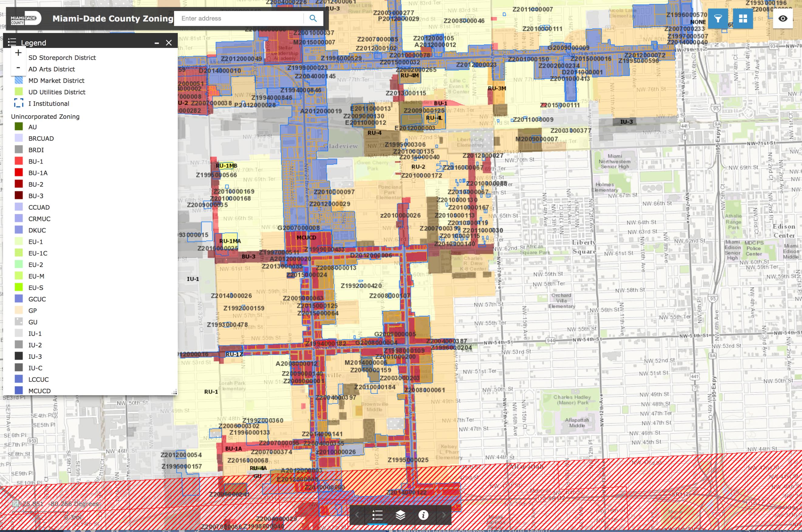Viewport: 802px width, 532px height.
Task: Open the info about widget
Action: click(423, 515)
